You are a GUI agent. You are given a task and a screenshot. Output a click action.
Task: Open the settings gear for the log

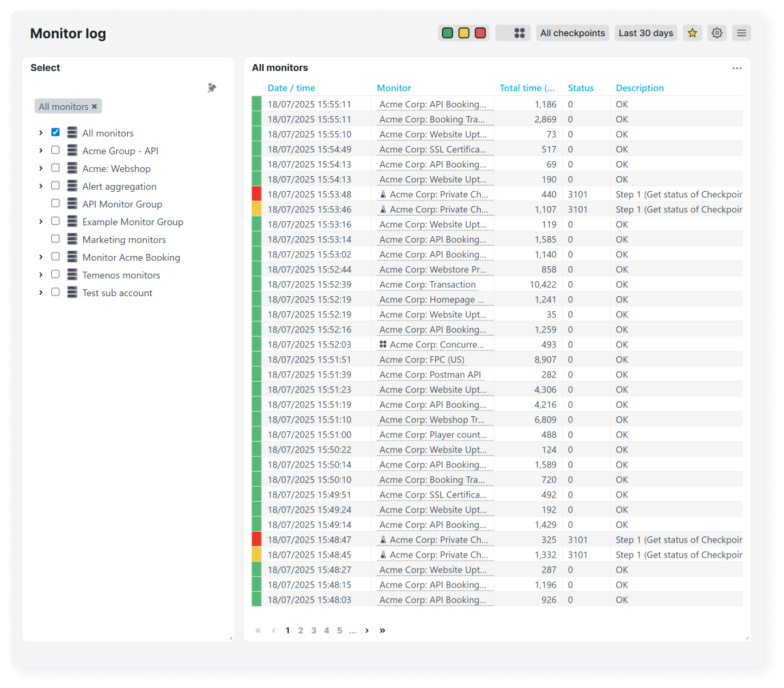click(716, 32)
